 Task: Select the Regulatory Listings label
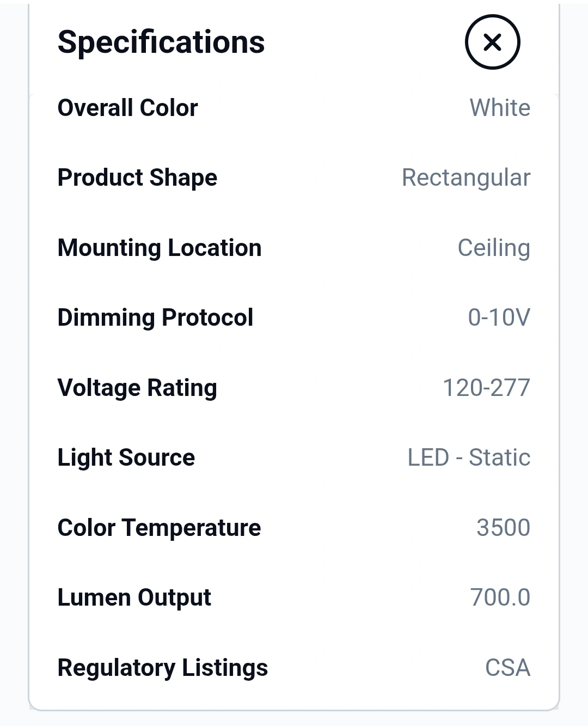[x=162, y=668]
